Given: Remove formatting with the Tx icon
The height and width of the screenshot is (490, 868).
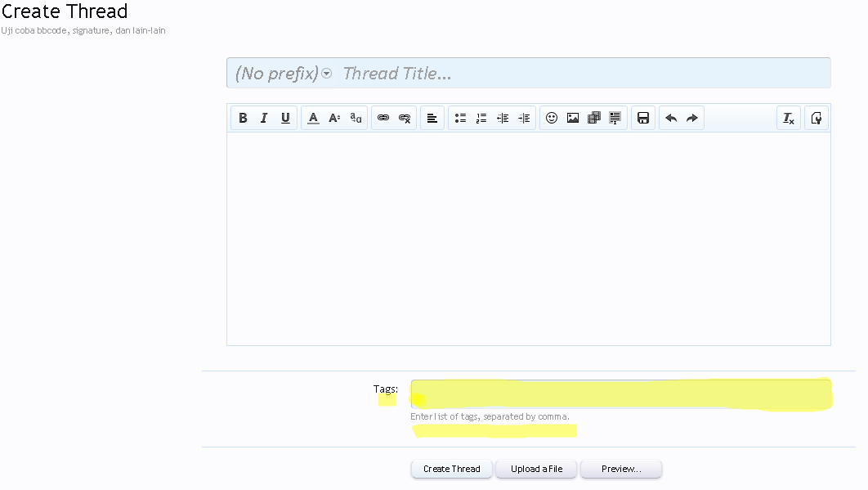Looking at the screenshot, I should [788, 118].
